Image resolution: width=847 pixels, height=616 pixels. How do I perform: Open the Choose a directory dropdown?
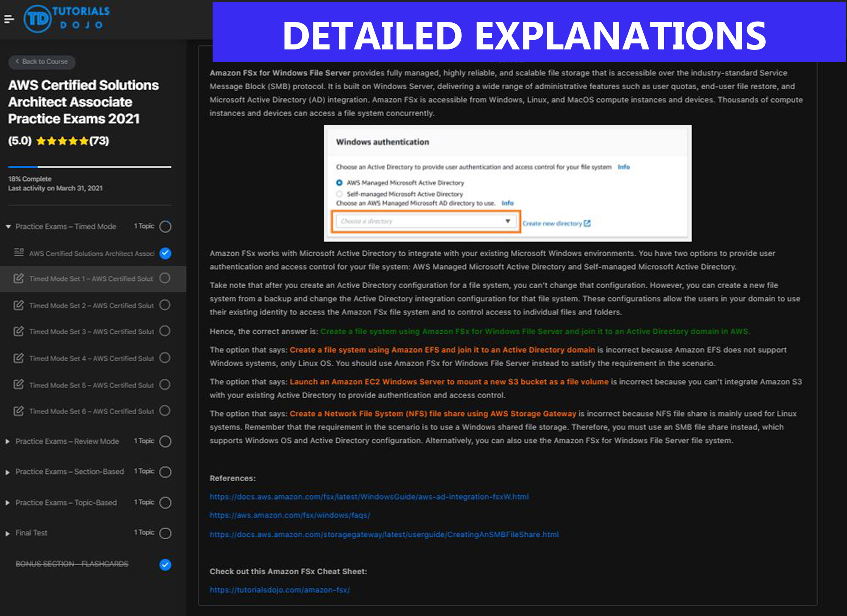pos(426,221)
